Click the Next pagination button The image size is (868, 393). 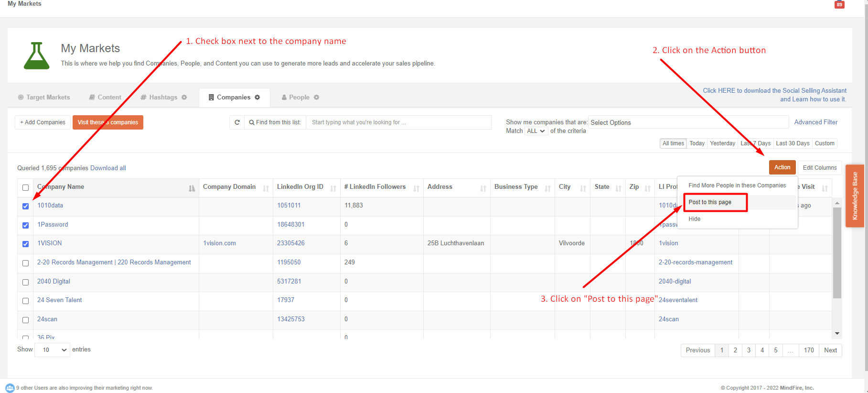coord(830,350)
